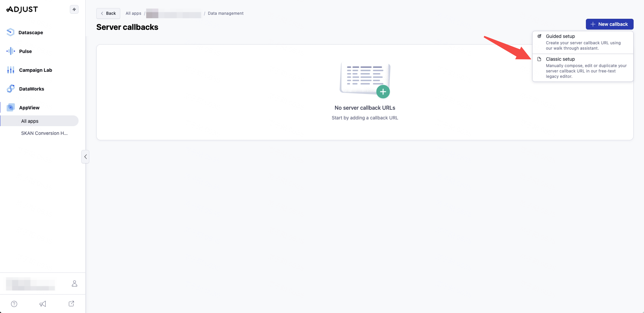Open DataWorks in the sidebar
644x313 pixels.
coord(31,89)
